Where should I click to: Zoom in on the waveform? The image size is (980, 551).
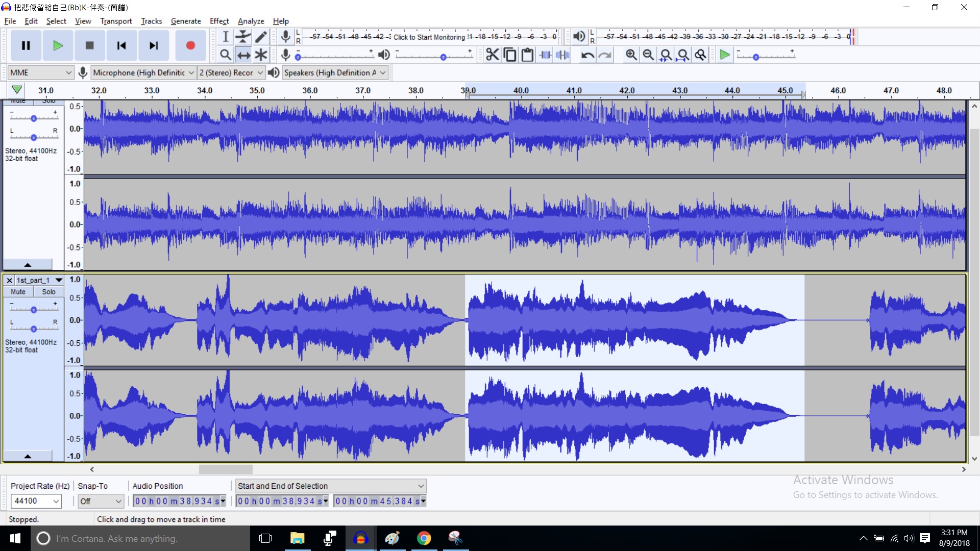[x=631, y=55]
